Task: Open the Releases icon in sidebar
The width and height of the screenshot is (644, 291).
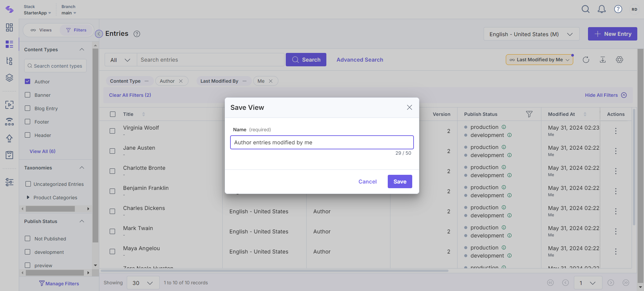Action: click(x=9, y=122)
